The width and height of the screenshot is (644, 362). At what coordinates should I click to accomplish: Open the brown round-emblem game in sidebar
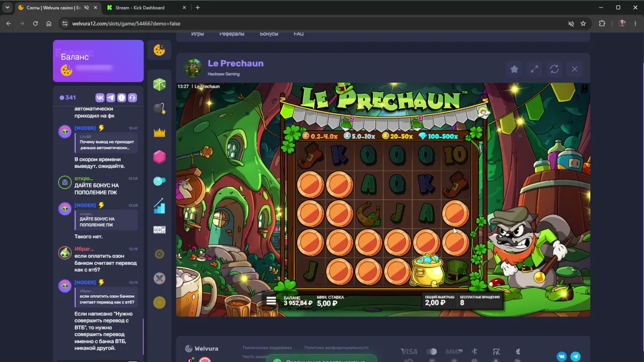point(159,254)
